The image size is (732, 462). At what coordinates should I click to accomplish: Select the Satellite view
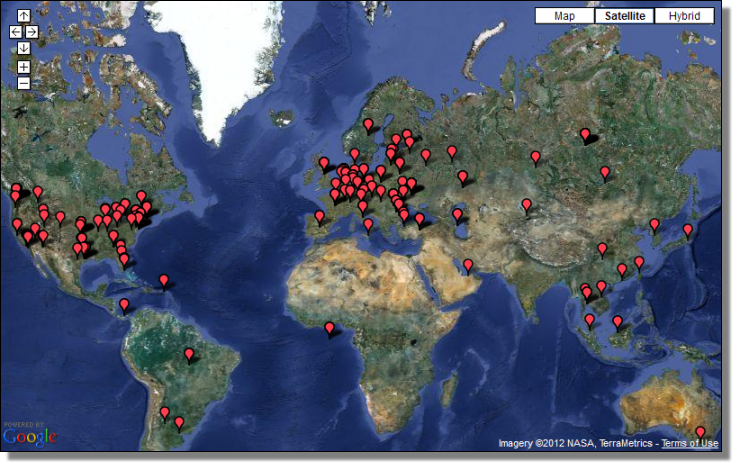[625, 16]
